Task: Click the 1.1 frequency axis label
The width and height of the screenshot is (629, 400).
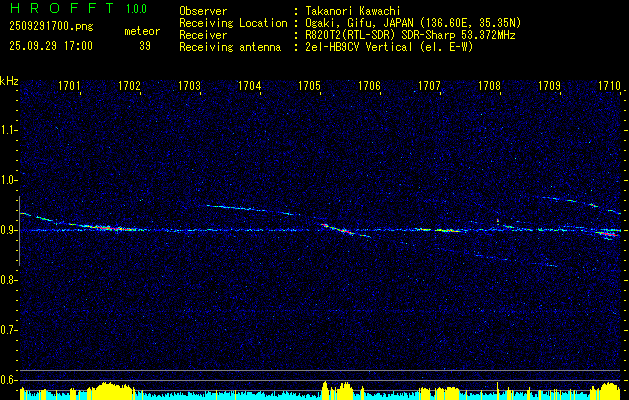Action: [8, 130]
